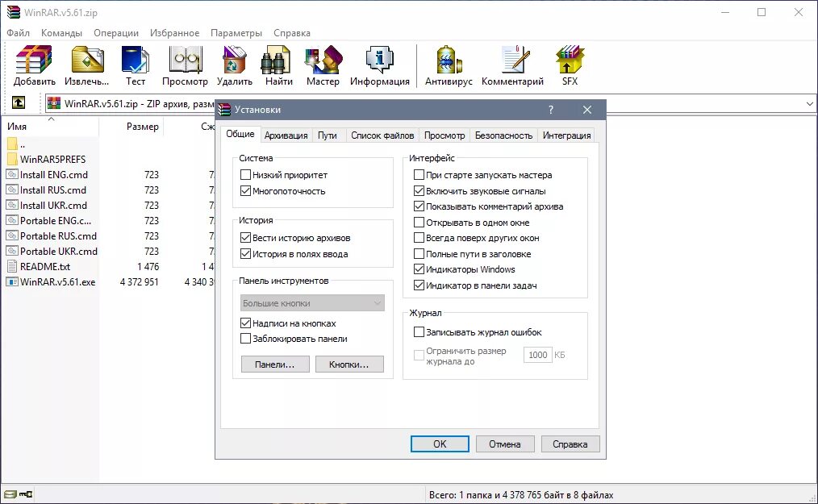
Task: Open the Комментарий toolbar icon
Action: click(x=515, y=59)
